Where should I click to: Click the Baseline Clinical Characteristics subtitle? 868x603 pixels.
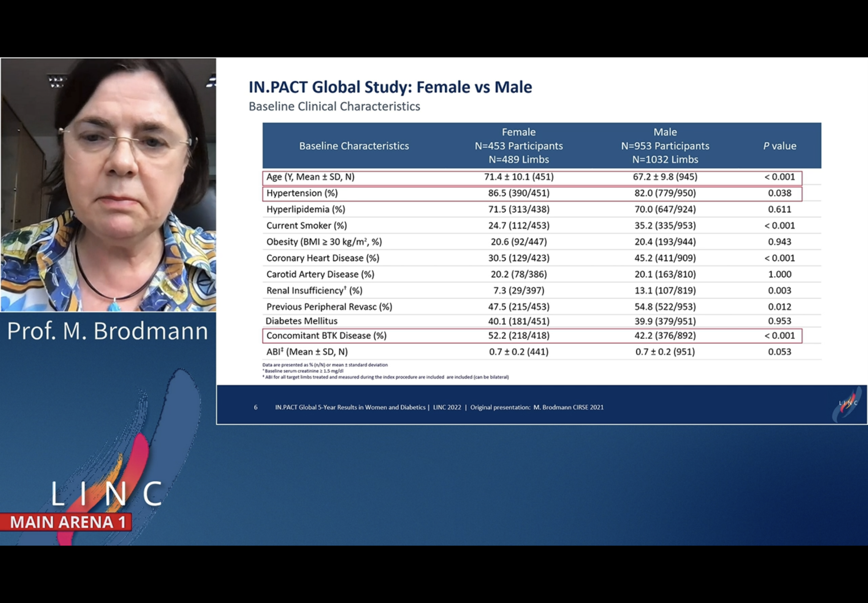coord(334,107)
